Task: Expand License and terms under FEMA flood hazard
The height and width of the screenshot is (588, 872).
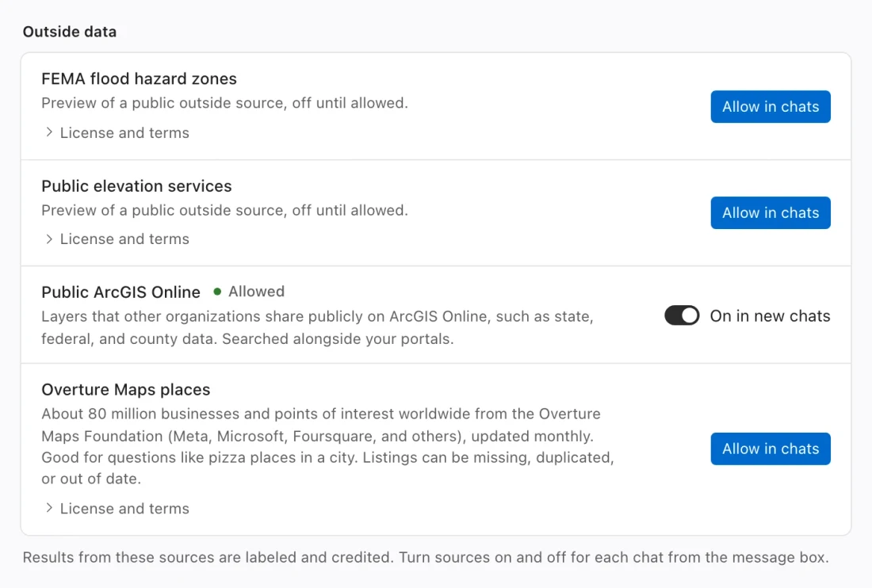Action: pos(117,133)
